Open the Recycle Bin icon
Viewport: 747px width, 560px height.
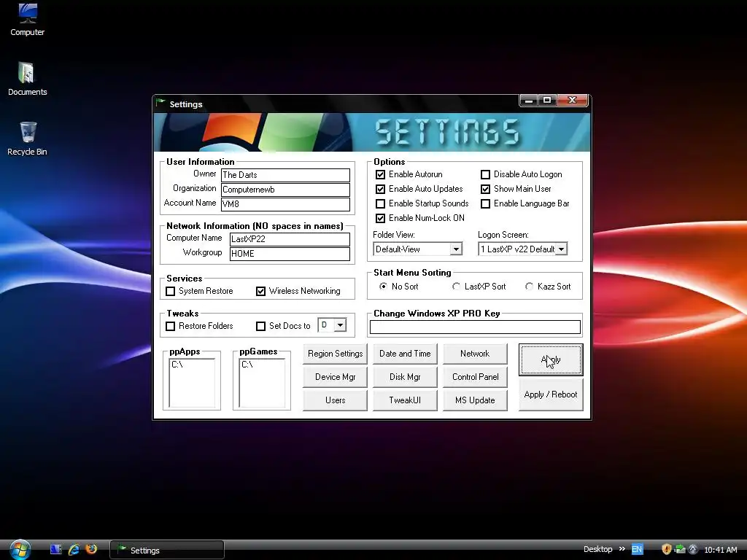pos(27,139)
